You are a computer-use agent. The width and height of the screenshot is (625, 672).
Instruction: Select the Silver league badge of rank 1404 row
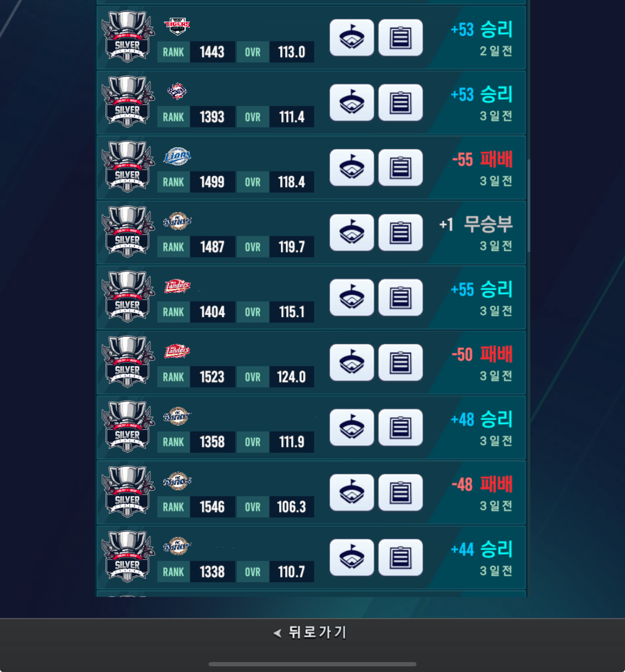128,296
